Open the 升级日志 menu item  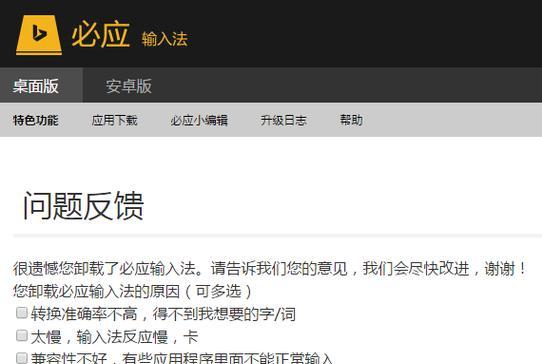click(283, 120)
